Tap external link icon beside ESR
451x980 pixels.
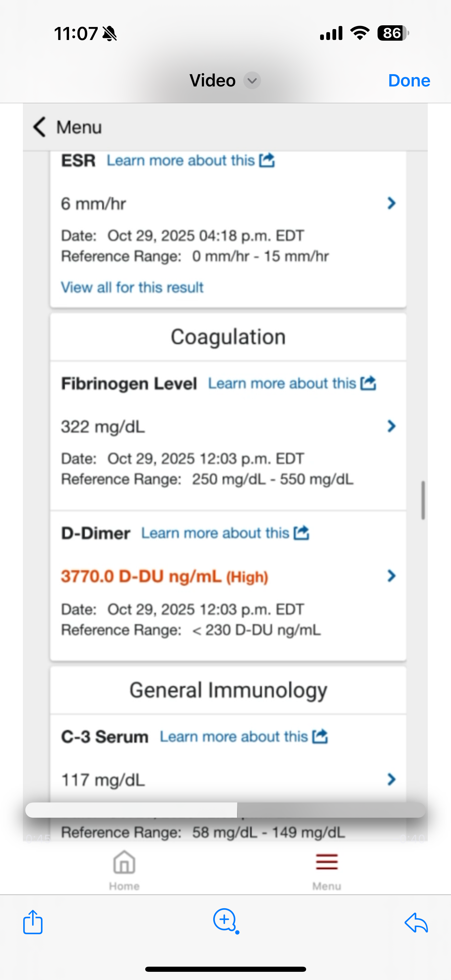[x=267, y=160]
